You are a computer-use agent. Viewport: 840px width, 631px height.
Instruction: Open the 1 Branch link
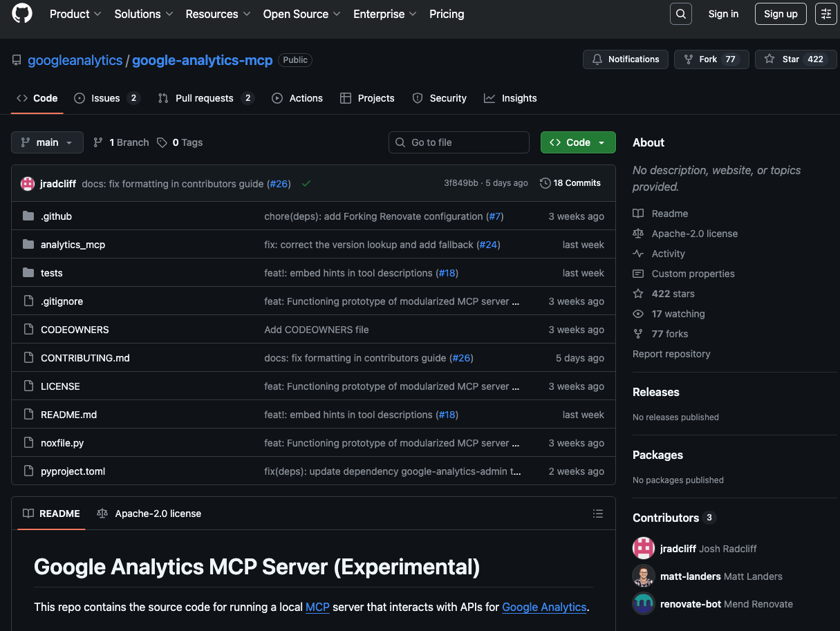point(121,142)
